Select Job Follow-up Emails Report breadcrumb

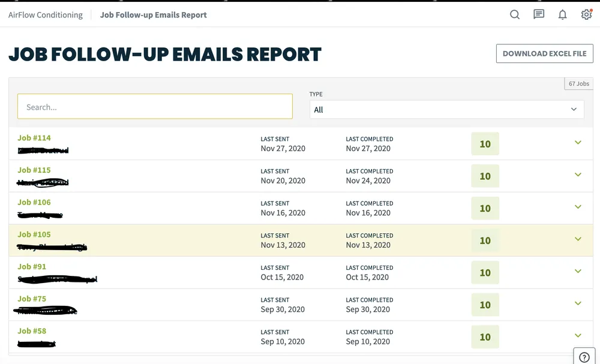pos(153,15)
